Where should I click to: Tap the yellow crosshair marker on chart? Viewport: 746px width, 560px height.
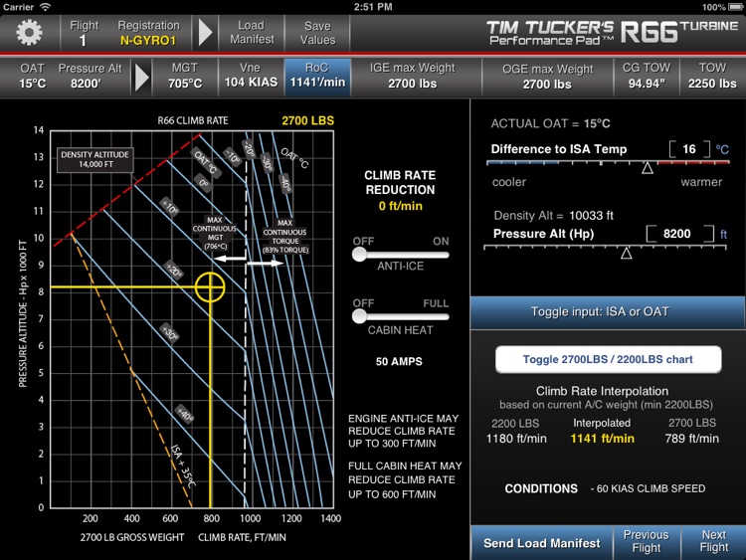[x=210, y=287]
